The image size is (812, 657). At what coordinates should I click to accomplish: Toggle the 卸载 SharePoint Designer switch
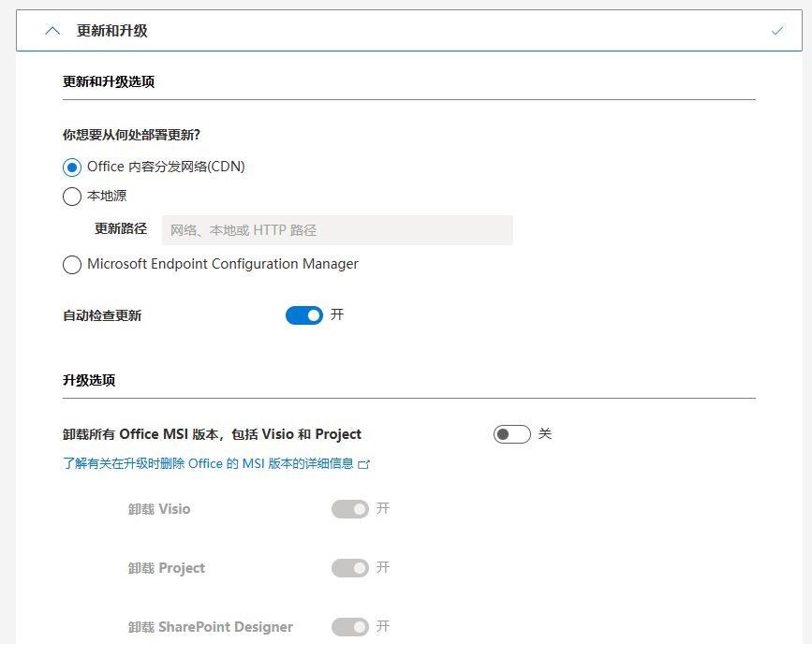349,627
